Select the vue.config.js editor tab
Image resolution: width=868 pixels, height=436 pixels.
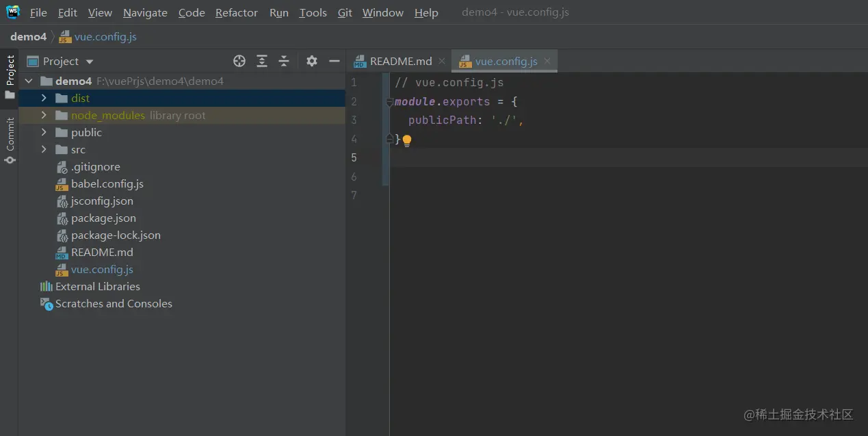click(506, 61)
